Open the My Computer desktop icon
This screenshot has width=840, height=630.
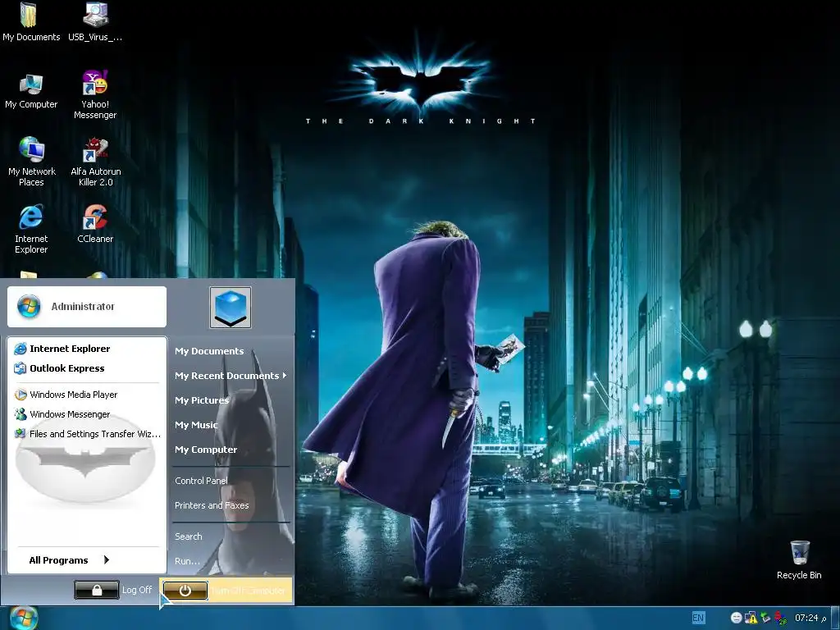pyautogui.click(x=31, y=91)
